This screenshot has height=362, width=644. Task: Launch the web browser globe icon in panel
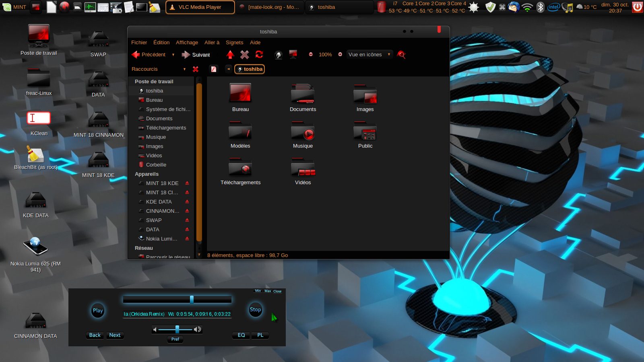[x=64, y=7]
